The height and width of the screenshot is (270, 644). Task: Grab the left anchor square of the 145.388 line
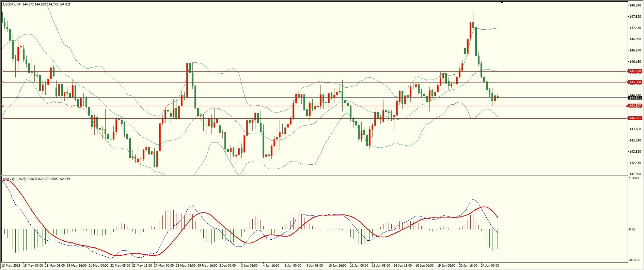[3, 82]
